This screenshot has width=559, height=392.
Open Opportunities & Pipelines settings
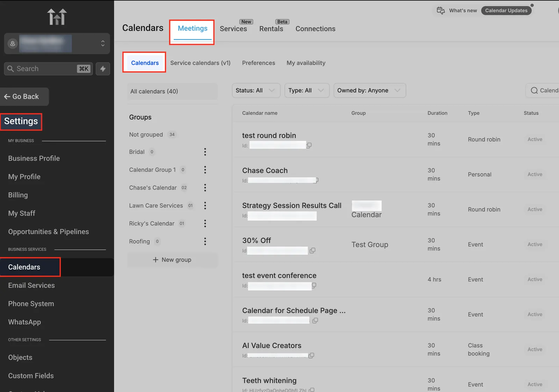click(x=49, y=232)
